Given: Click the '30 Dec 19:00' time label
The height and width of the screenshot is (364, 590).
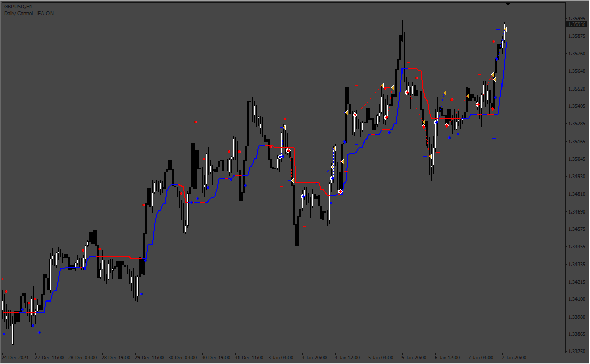Looking at the screenshot, I should tap(216, 358).
